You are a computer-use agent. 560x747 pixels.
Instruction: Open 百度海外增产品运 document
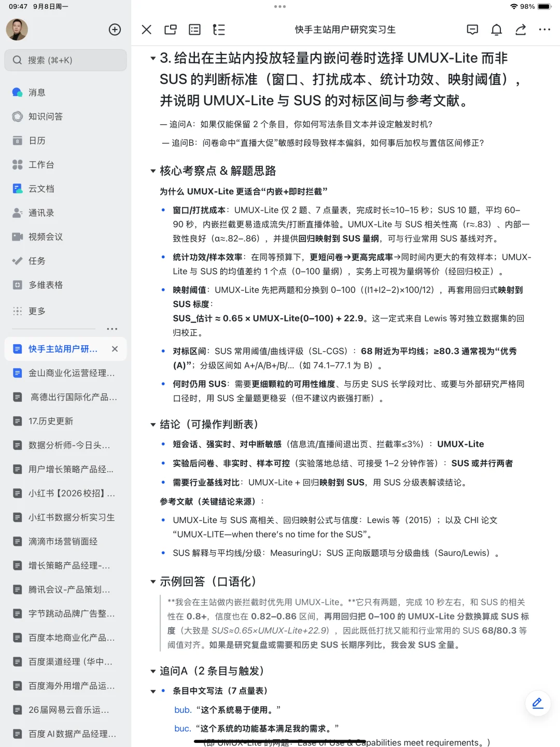[x=65, y=686]
